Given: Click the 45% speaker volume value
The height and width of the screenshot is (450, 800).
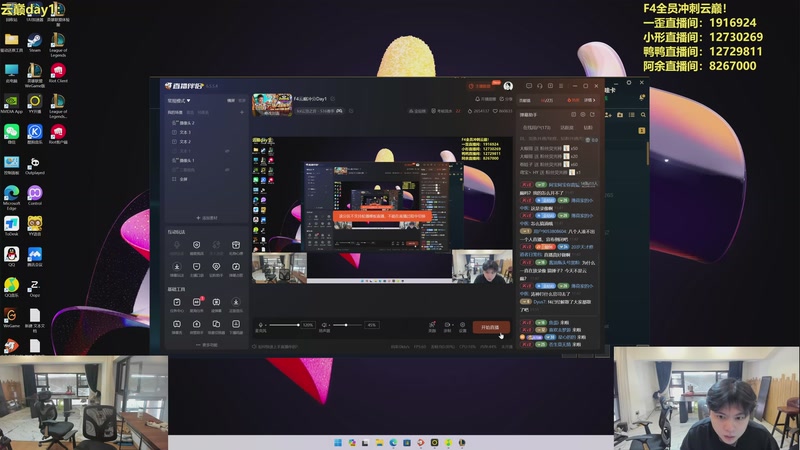Looking at the screenshot, I should coord(371,325).
